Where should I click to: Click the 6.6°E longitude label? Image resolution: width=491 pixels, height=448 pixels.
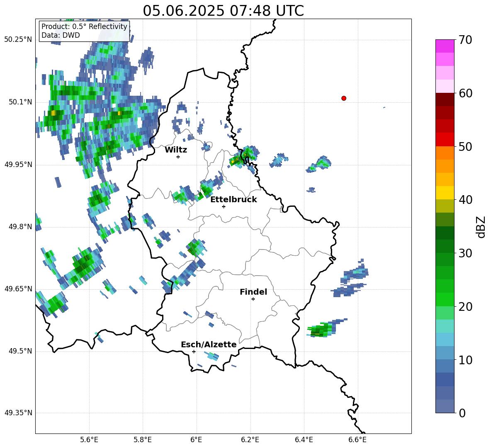(x=357, y=440)
